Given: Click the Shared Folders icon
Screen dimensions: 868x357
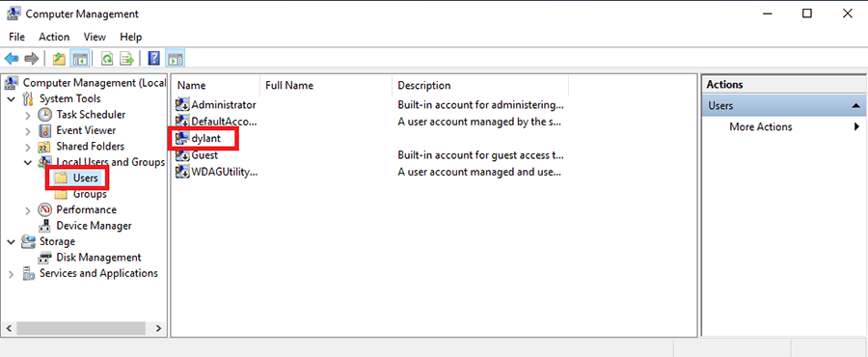Looking at the screenshot, I should [x=44, y=147].
